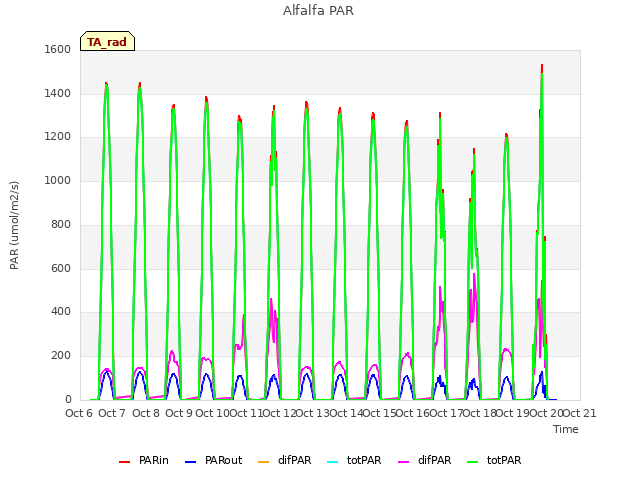Click the 400 y-axis tick label
Screen dimensions: 640x480
click(61, 312)
